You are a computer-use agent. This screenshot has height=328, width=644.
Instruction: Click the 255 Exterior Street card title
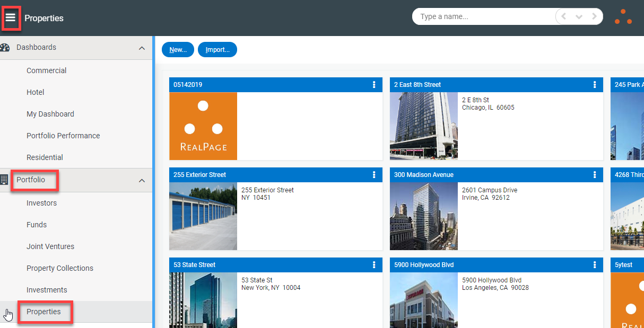[200, 175]
